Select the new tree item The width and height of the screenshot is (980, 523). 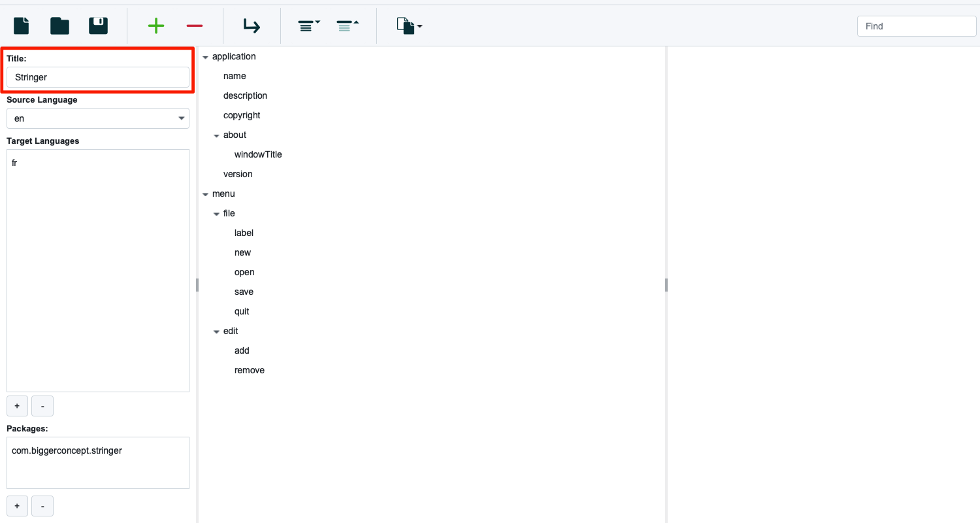pos(242,252)
